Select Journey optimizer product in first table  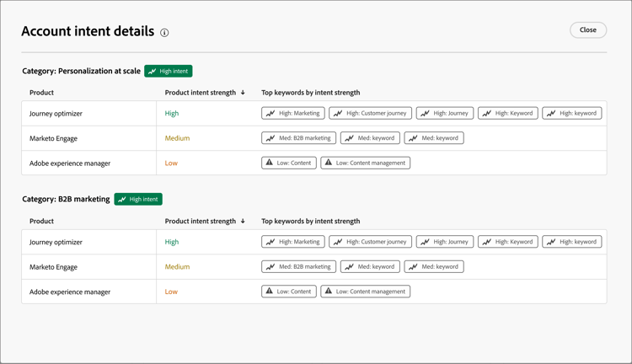pyautogui.click(x=56, y=113)
